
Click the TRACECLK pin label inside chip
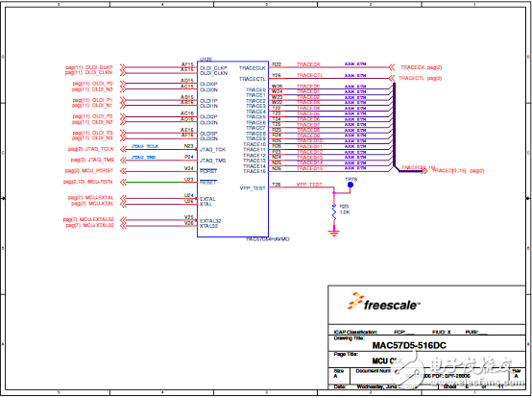click(253, 68)
